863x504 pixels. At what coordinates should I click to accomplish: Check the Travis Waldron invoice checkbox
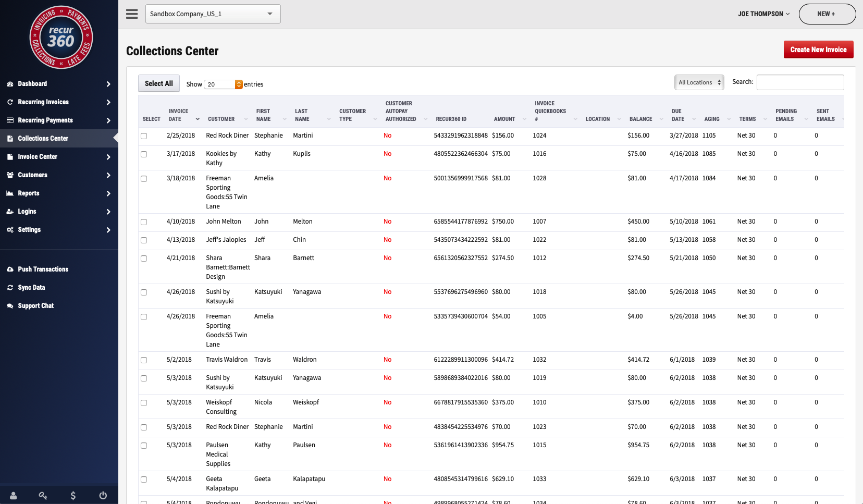(144, 360)
